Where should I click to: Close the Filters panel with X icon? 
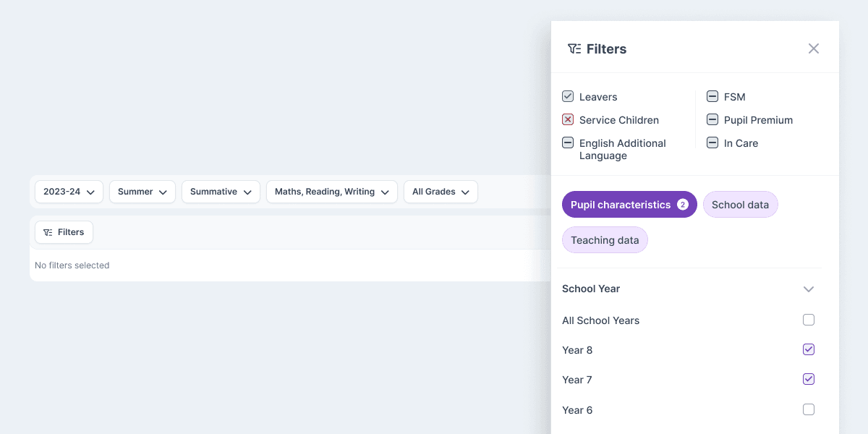(x=814, y=48)
